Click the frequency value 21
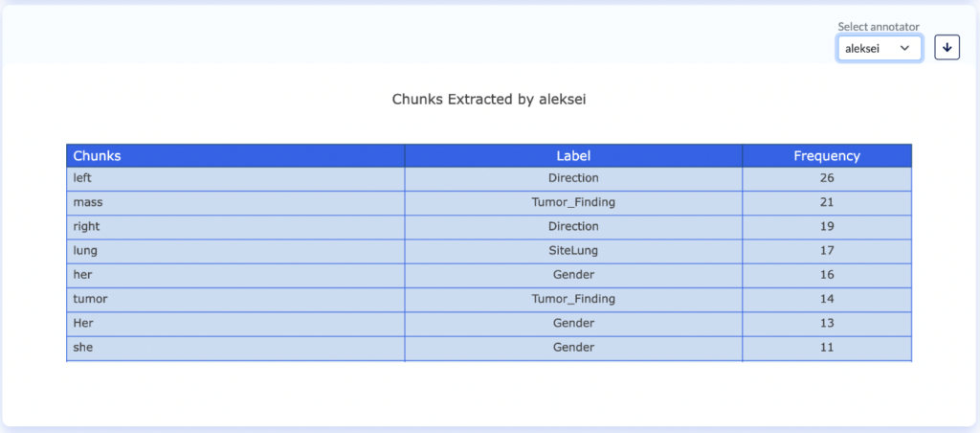980x433 pixels. coord(827,202)
